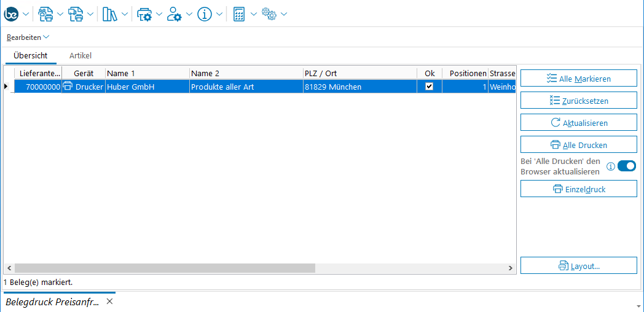Close the Belegdruck Preisanfrage document tab
Viewport: 644px width, 312px height.
(x=109, y=302)
